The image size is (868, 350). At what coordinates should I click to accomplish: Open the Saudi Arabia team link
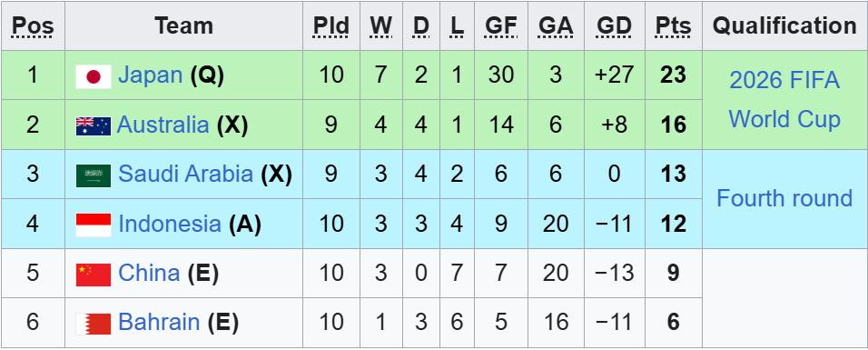click(185, 175)
